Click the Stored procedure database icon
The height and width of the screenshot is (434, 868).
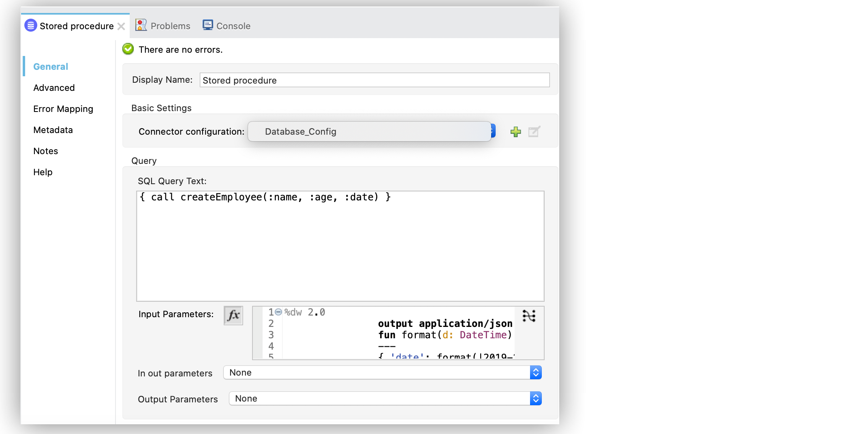(30, 25)
